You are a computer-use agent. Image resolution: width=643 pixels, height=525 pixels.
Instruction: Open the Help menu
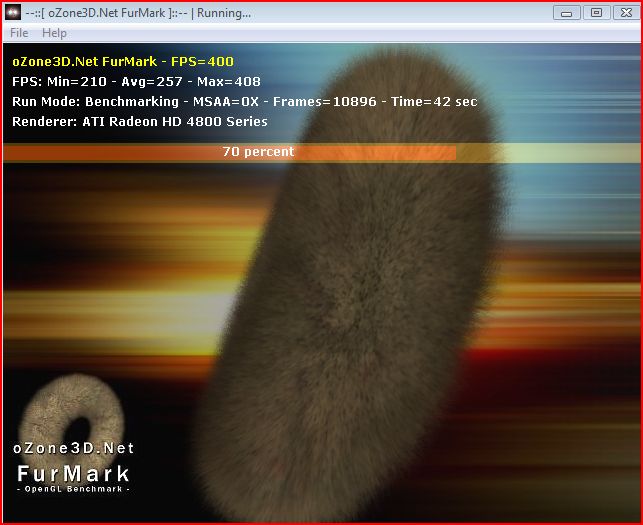[x=54, y=33]
